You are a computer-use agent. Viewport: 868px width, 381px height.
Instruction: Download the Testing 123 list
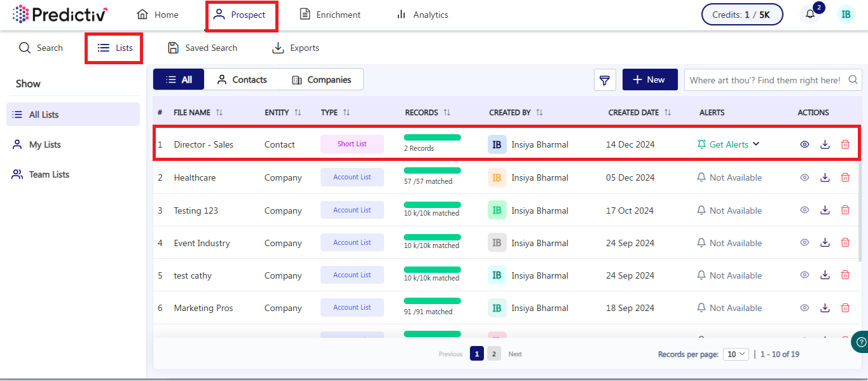825,210
